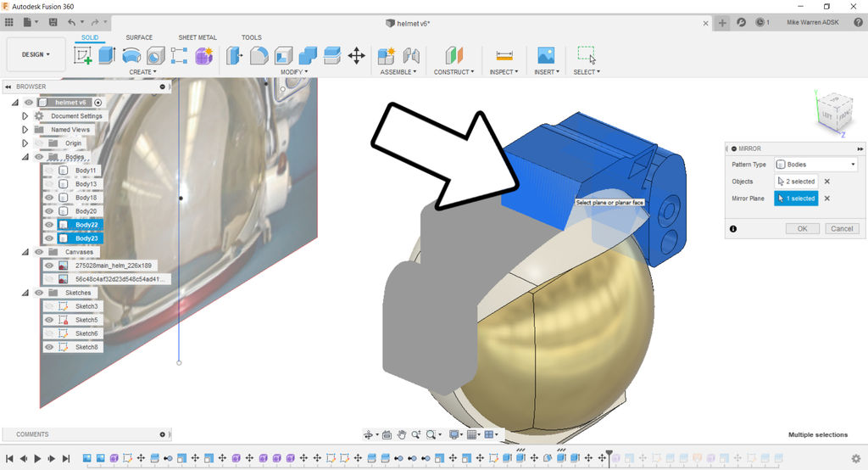Select the Joint tool
This screenshot has height=470, width=868.
[x=411, y=55]
